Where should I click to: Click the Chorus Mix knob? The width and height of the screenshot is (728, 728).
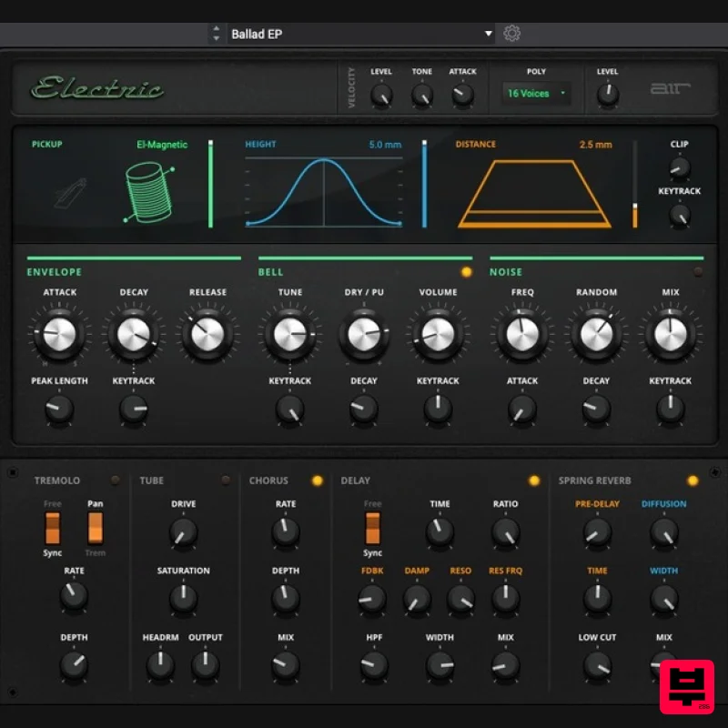click(x=285, y=665)
